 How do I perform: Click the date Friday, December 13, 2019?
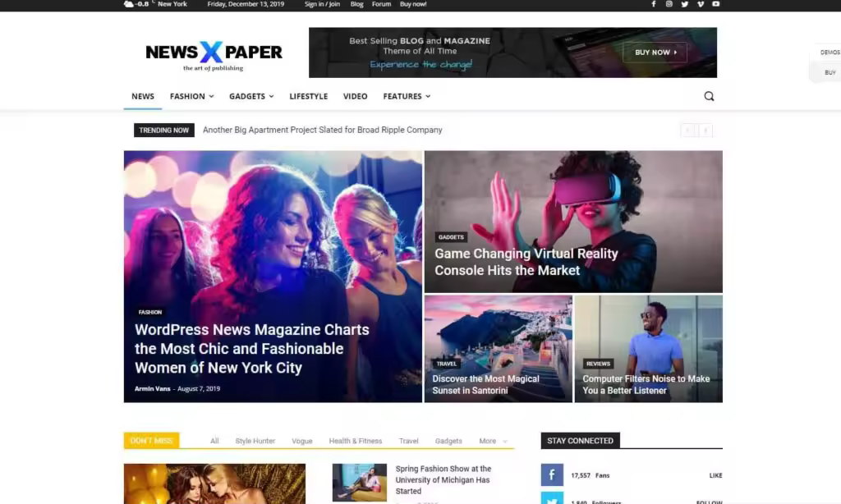point(246,4)
